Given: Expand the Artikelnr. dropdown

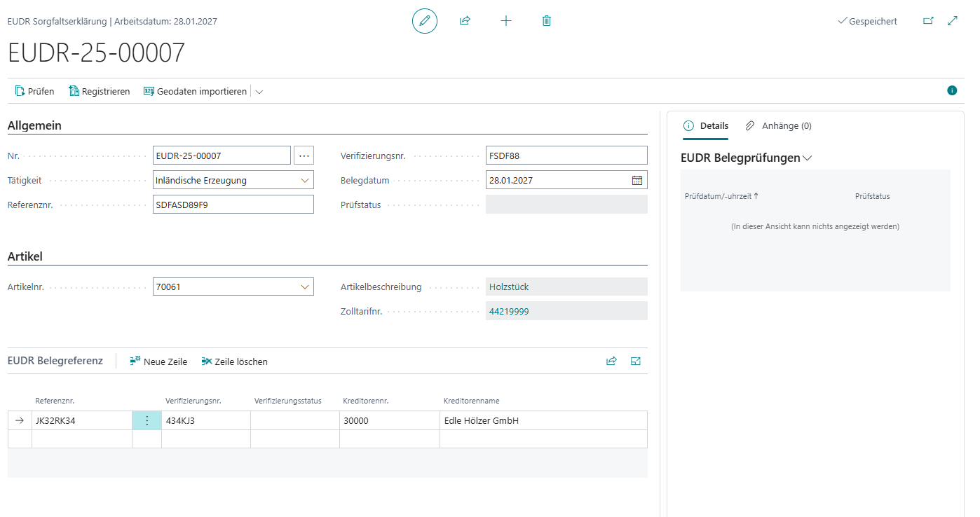Looking at the screenshot, I should point(305,287).
